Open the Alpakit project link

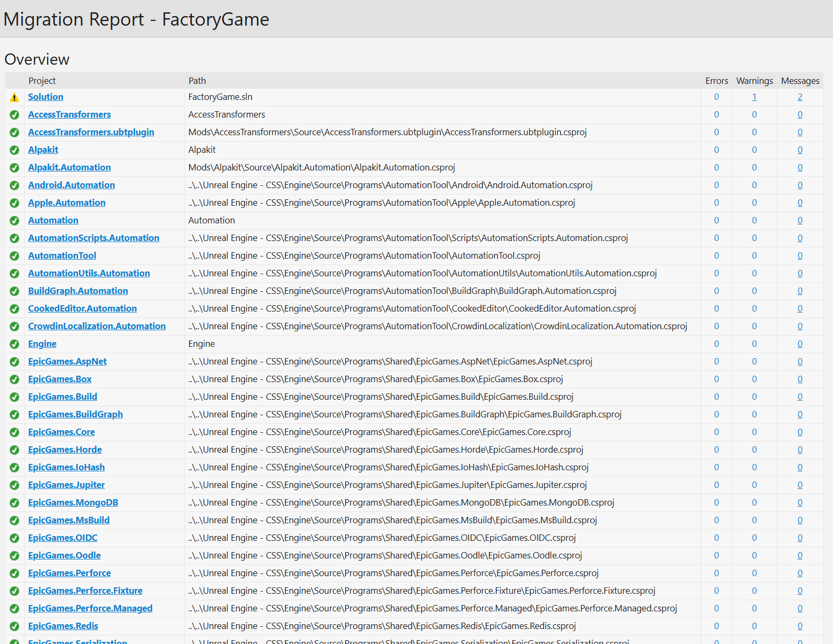pyautogui.click(x=43, y=150)
